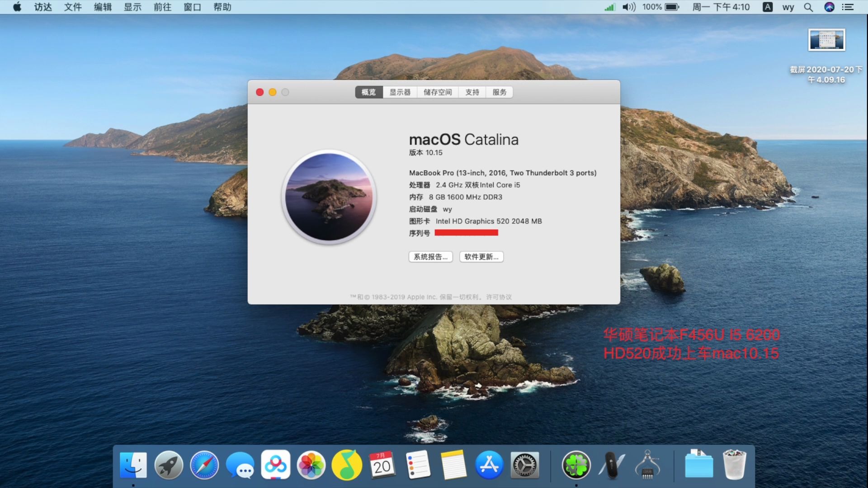868x488 pixels.
Task: Click the 版本 10.15 version text
Action: 426,153
